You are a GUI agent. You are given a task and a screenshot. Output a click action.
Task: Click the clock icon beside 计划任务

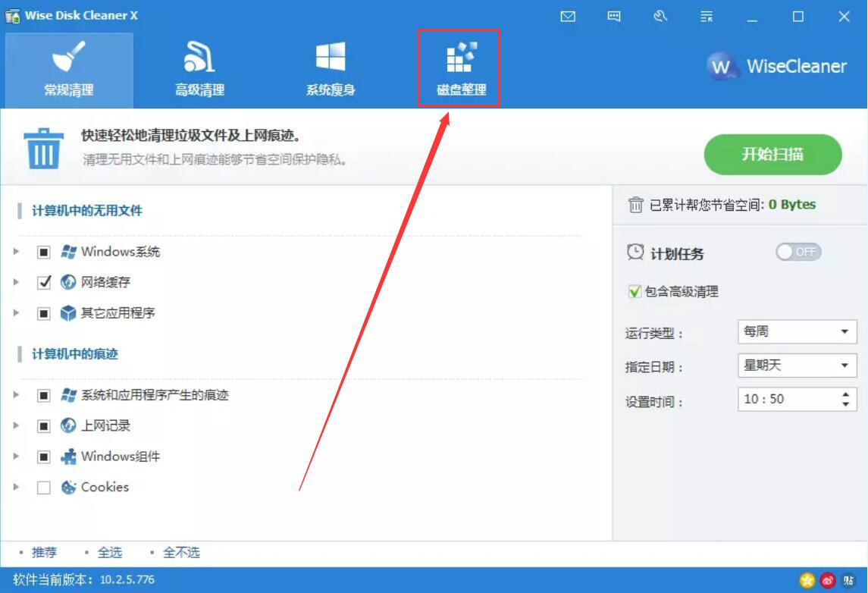tap(635, 252)
